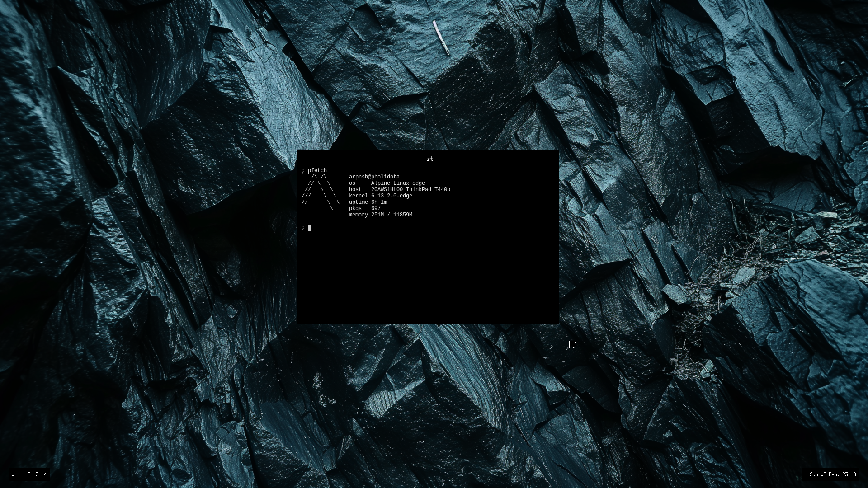Click the uptime value '6h 1m'
Image resolution: width=868 pixels, height=488 pixels.
click(379, 202)
